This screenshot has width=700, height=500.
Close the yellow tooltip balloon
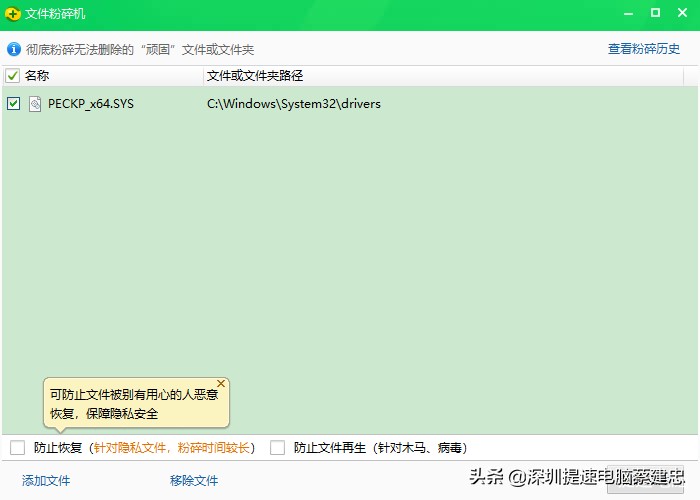pos(221,383)
